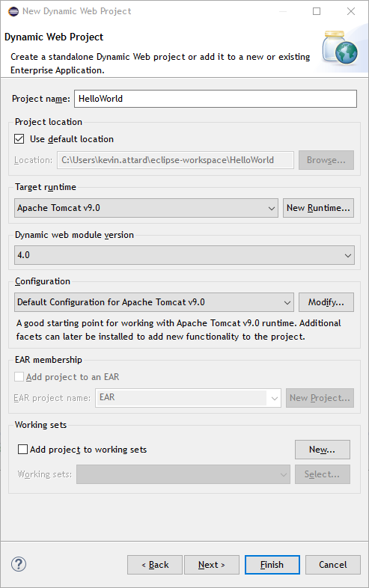Enable Add project to working sets
This screenshot has width=369, height=588.
coord(22,450)
